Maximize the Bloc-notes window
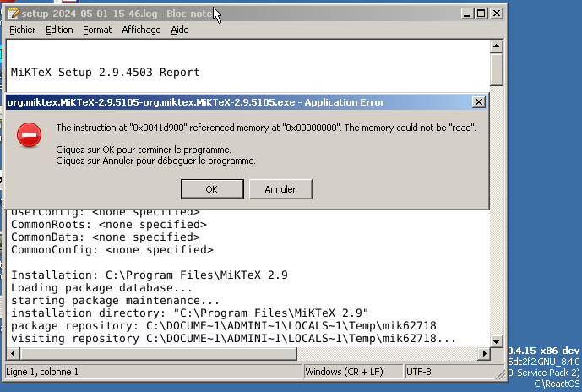 tap(481, 14)
